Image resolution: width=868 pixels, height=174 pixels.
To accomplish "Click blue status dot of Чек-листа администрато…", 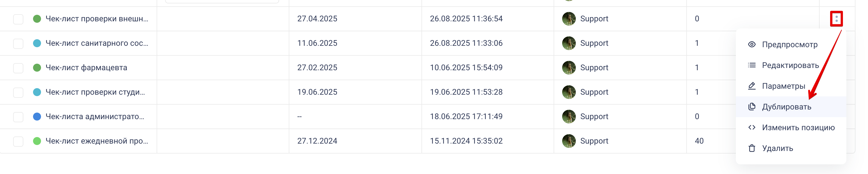I will coord(37,117).
